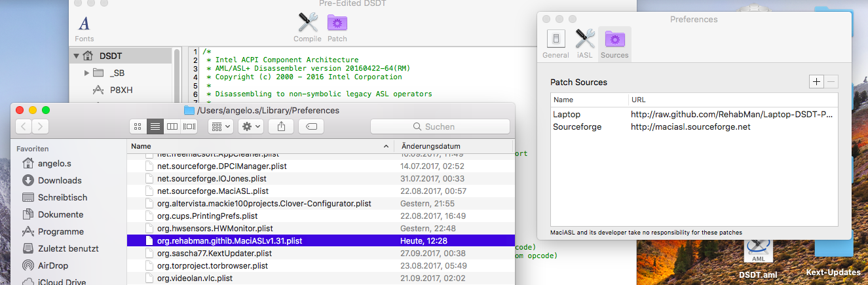Switch Finder to cover flow view
868x285 pixels.
(189, 126)
